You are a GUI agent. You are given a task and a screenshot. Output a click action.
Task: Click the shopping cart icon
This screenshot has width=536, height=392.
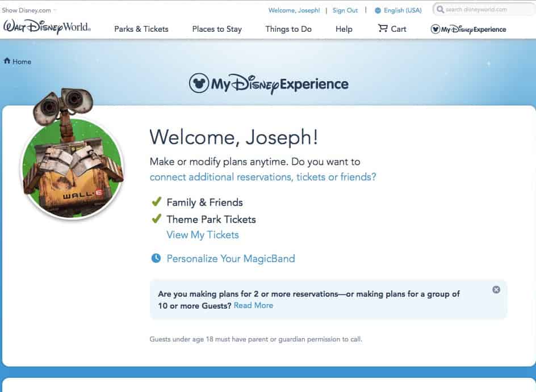tap(383, 28)
